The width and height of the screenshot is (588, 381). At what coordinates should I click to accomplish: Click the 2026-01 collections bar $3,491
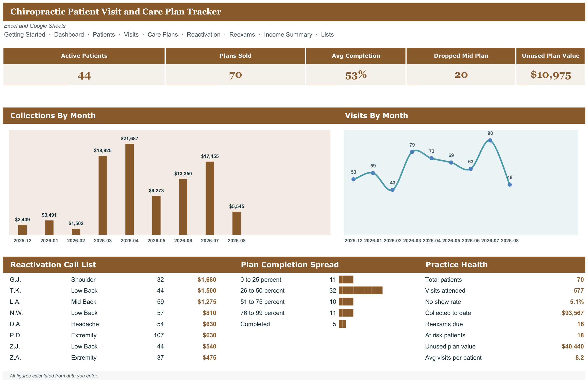pos(49,228)
